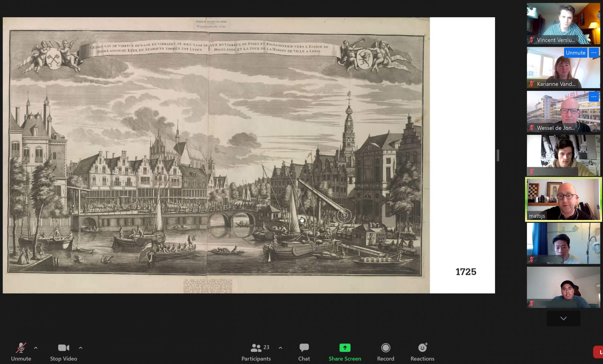Select mattijs's highlighted video thumbnail
The width and height of the screenshot is (603, 364).
pyautogui.click(x=563, y=200)
